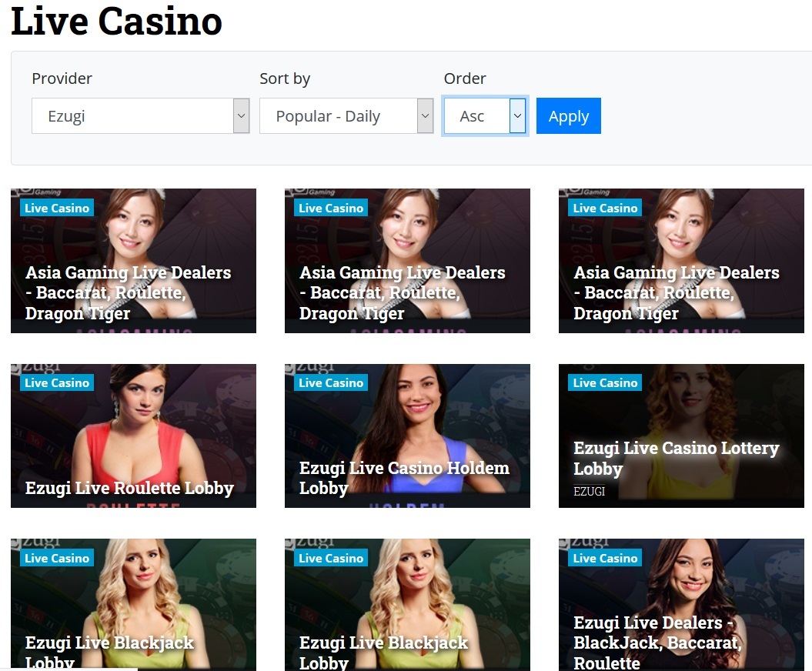Click Live Casino badge on Lottery Lobby card

click(x=605, y=383)
